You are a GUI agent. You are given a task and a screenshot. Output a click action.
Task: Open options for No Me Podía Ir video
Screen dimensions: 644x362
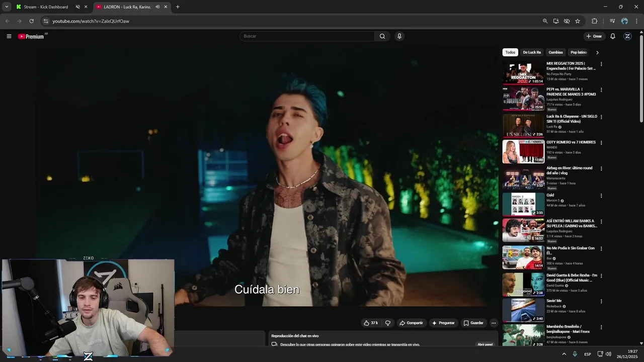601,248
